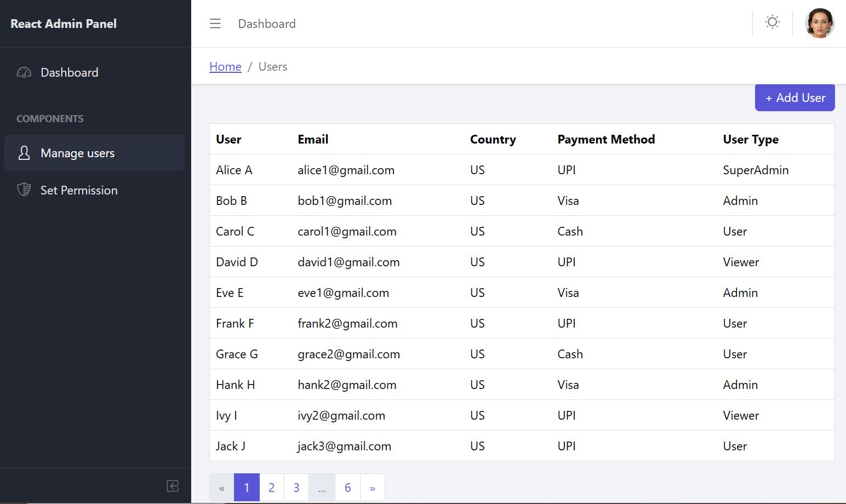Click the + Add User button

click(794, 98)
